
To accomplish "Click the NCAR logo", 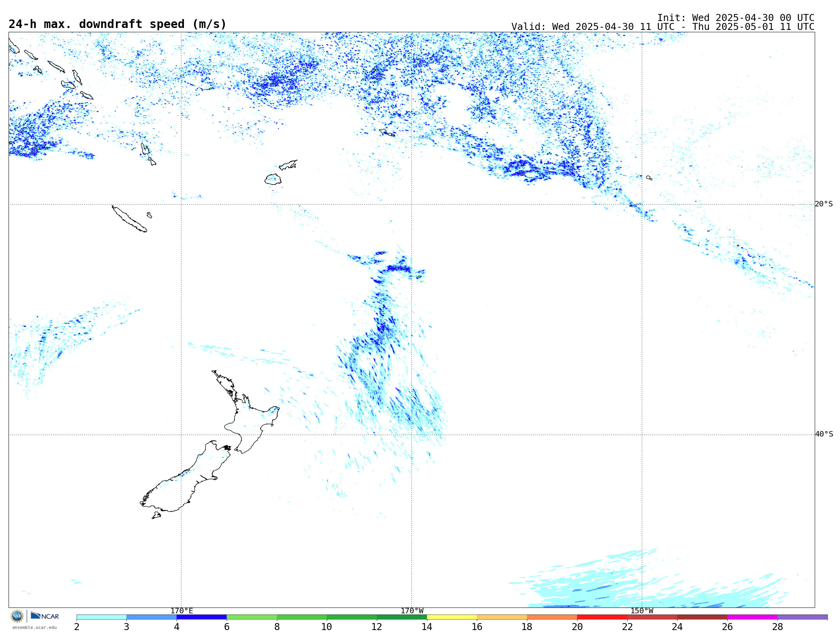I will click(45, 616).
